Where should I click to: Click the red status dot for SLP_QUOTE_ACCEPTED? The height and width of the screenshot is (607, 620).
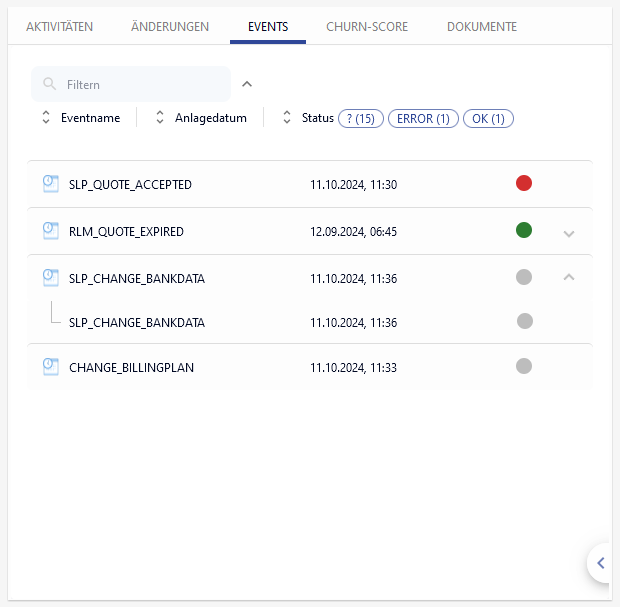pyautogui.click(x=523, y=183)
